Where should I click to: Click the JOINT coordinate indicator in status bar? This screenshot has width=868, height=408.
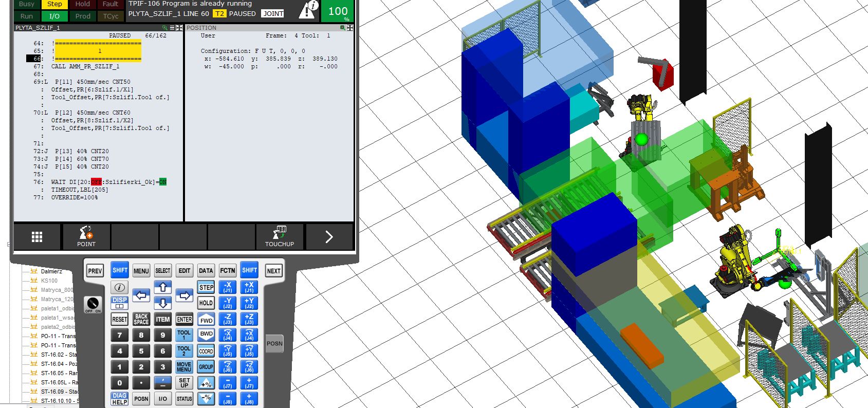(x=273, y=14)
